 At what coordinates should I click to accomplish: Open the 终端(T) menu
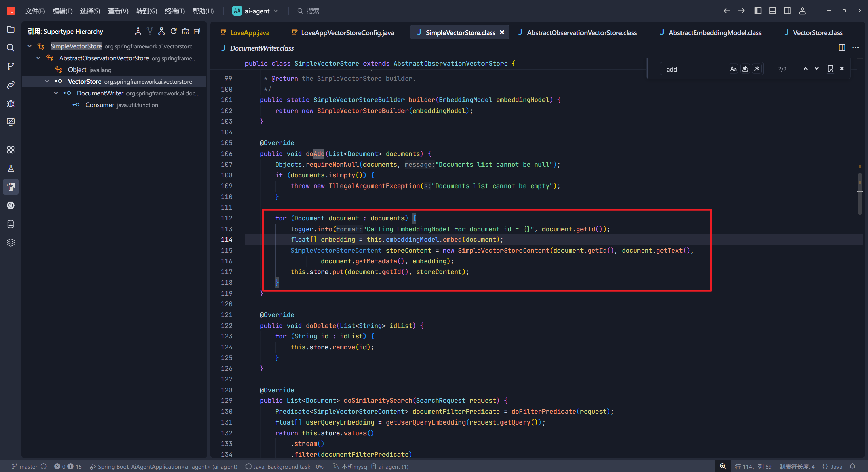[175, 11]
